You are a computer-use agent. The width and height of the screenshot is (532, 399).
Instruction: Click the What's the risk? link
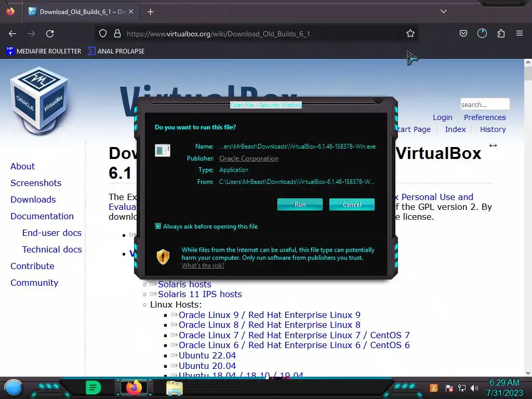[203, 265]
